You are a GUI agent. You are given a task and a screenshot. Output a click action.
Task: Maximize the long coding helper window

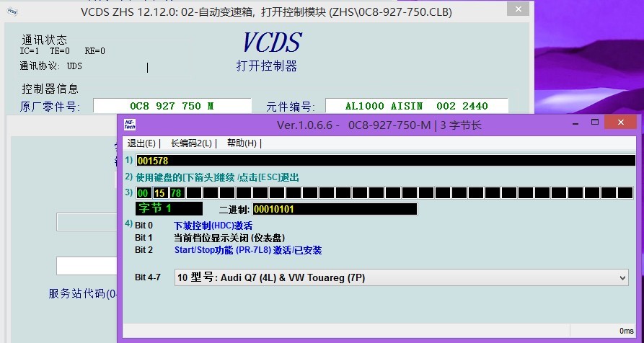(x=594, y=122)
